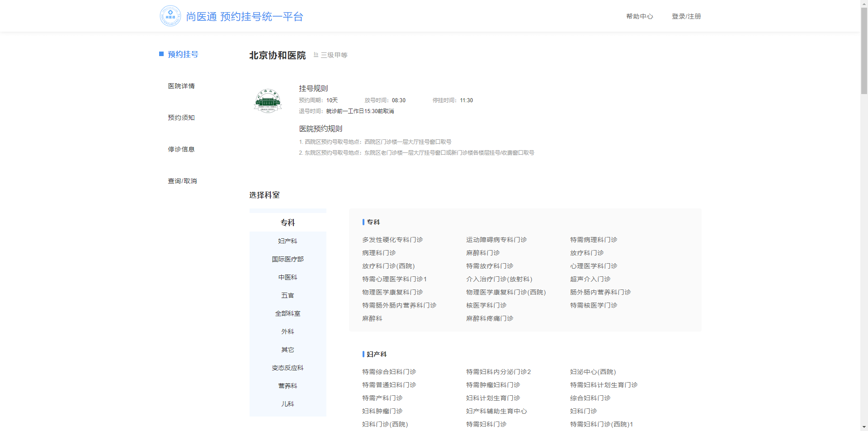
Task: Open 多发性硬化专科门诊
Action: (x=392, y=240)
